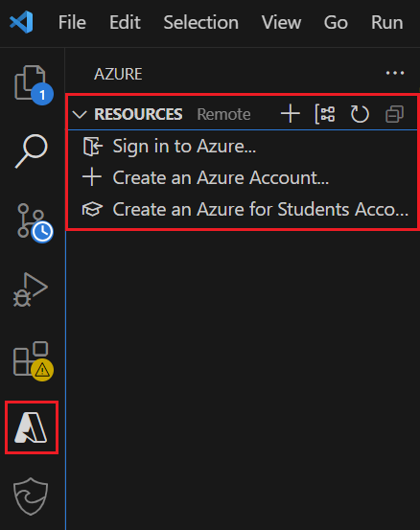Collapse all in Resources toolbar

tap(394, 114)
